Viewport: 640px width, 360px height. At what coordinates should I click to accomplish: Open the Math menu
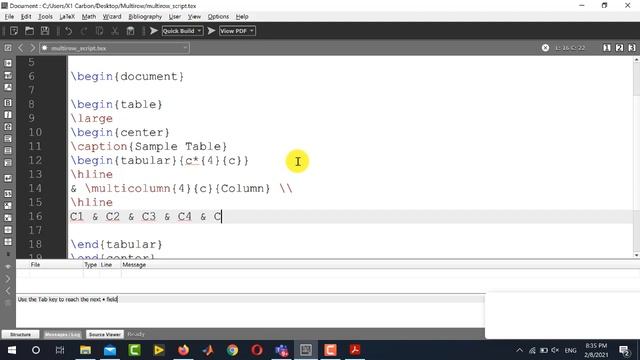(x=89, y=17)
